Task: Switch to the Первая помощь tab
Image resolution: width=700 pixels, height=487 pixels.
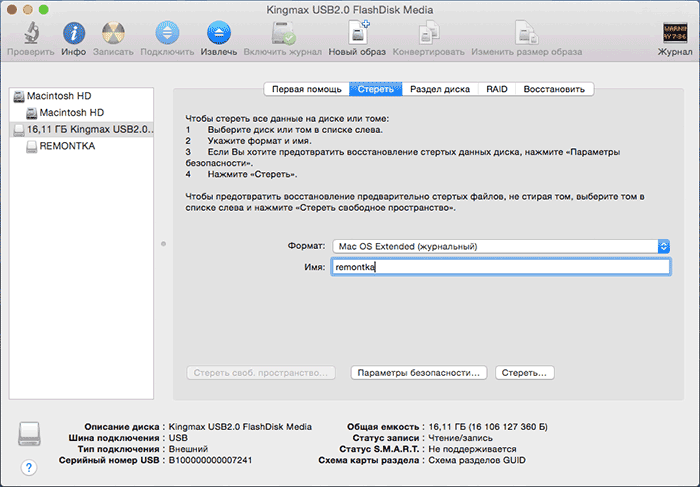Action: tap(306, 89)
